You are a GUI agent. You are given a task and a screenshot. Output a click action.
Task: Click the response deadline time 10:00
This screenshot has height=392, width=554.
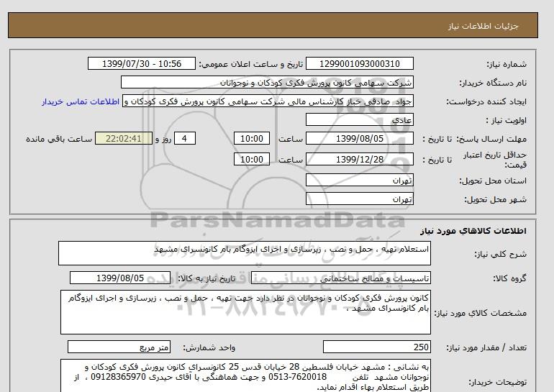(252, 138)
